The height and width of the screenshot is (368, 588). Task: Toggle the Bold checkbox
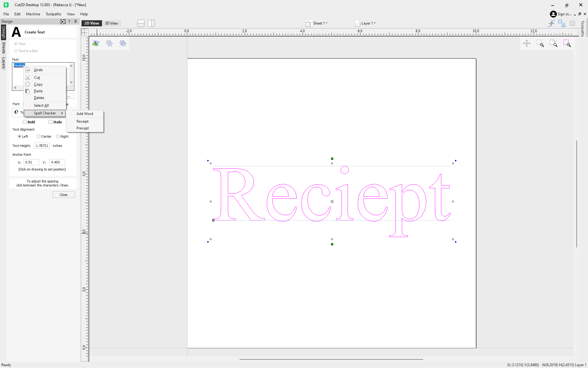[24, 122]
